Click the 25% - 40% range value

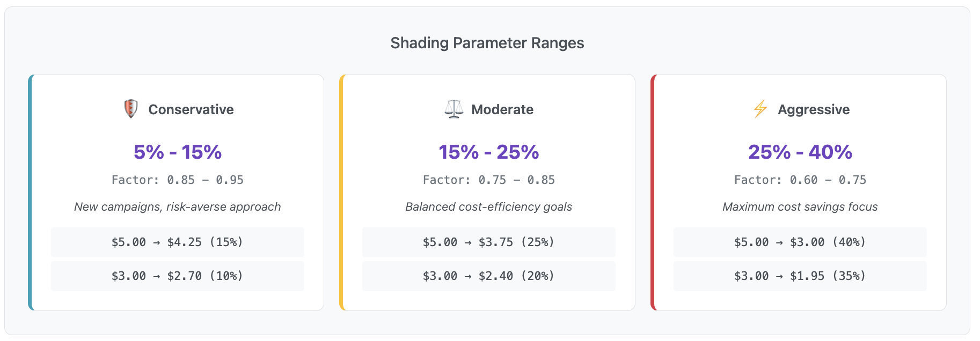(800, 152)
